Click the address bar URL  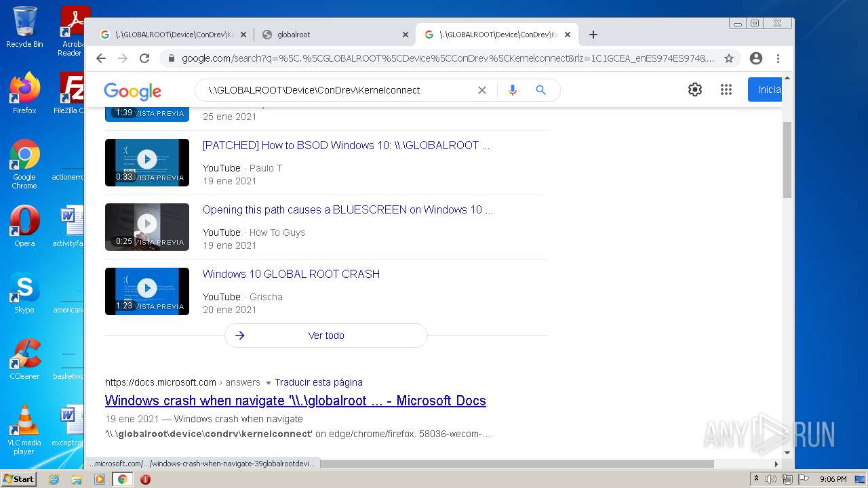click(x=448, y=58)
